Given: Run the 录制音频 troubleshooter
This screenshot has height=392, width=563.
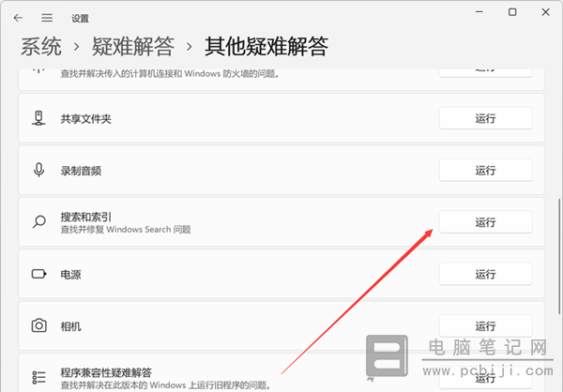Looking at the screenshot, I should [x=485, y=170].
